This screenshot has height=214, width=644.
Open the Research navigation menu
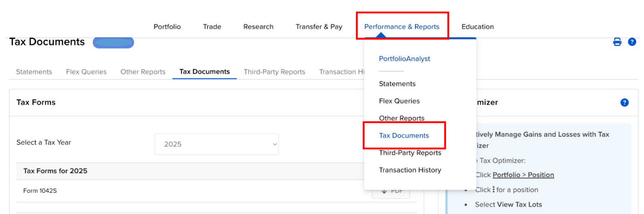(x=258, y=26)
